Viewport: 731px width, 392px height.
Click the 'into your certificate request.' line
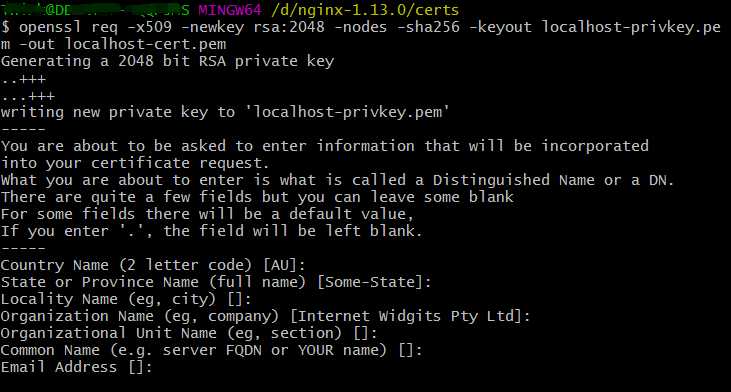135,163
